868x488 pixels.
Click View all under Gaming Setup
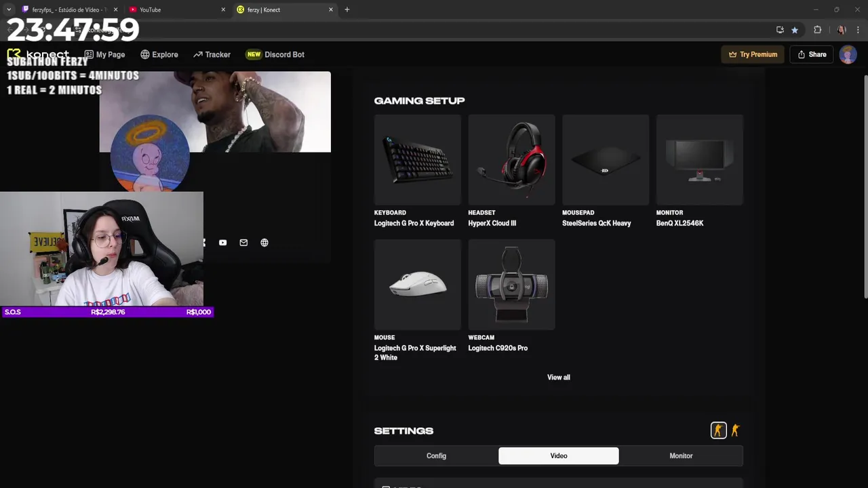pyautogui.click(x=559, y=377)
